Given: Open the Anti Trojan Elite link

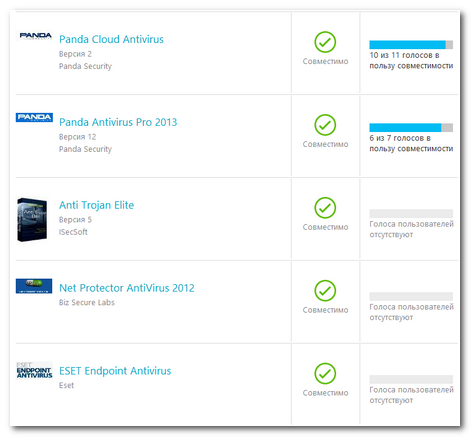Looking at the screenshot, I should pos(96,205).
